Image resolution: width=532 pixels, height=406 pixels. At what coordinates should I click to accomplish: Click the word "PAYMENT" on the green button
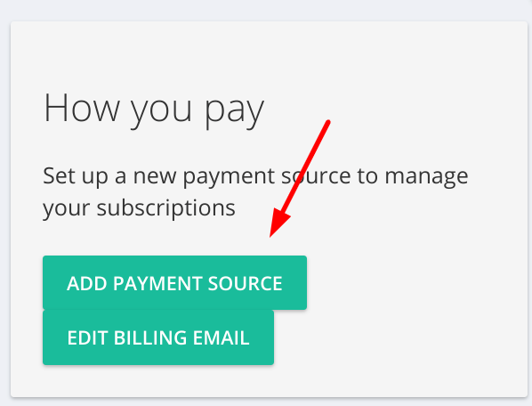click(x=157, y=283)
